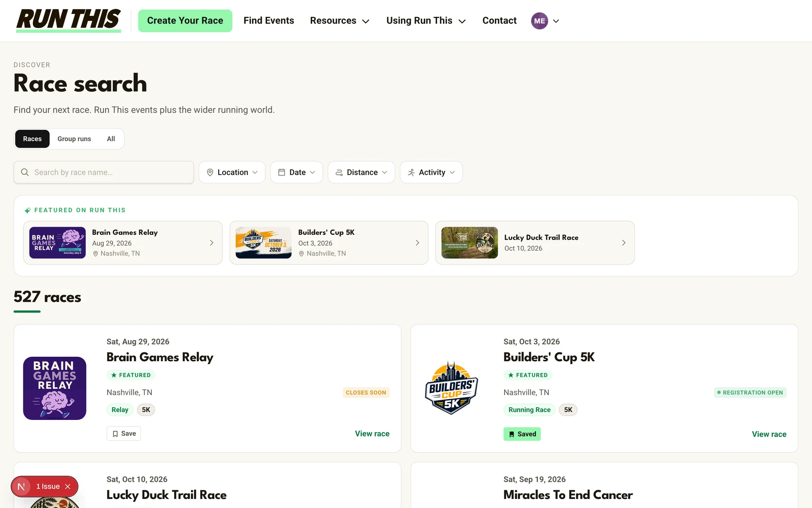
Task: Open Lucky Duck Trail Race featured thumbnail
Action: pos(470,242)
